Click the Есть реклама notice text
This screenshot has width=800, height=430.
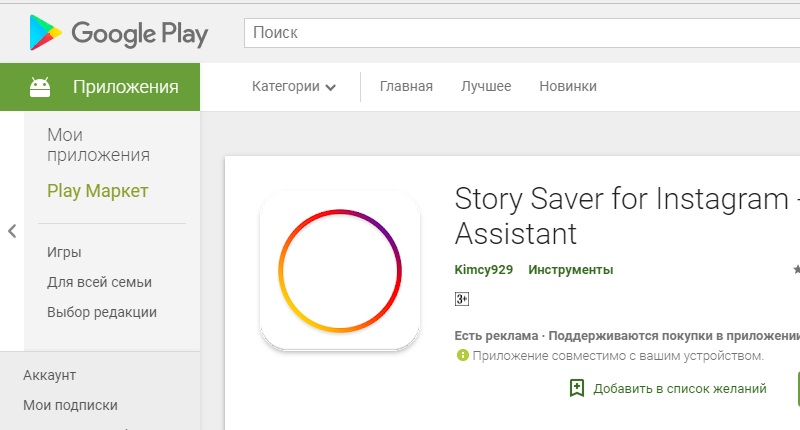click(x=496, y=336)
